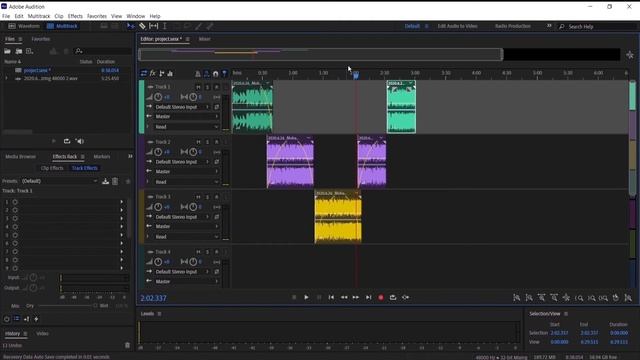This screenshot has height=360, width=640.
Task: Switch to Media Browser tab
Action: point(20,157)
